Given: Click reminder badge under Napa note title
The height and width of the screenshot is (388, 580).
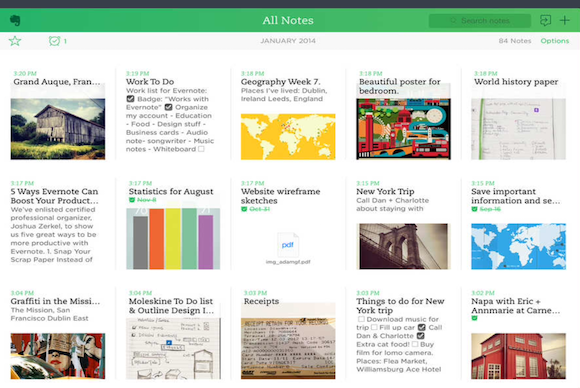Looking at the screenshot, I should 474,318.
